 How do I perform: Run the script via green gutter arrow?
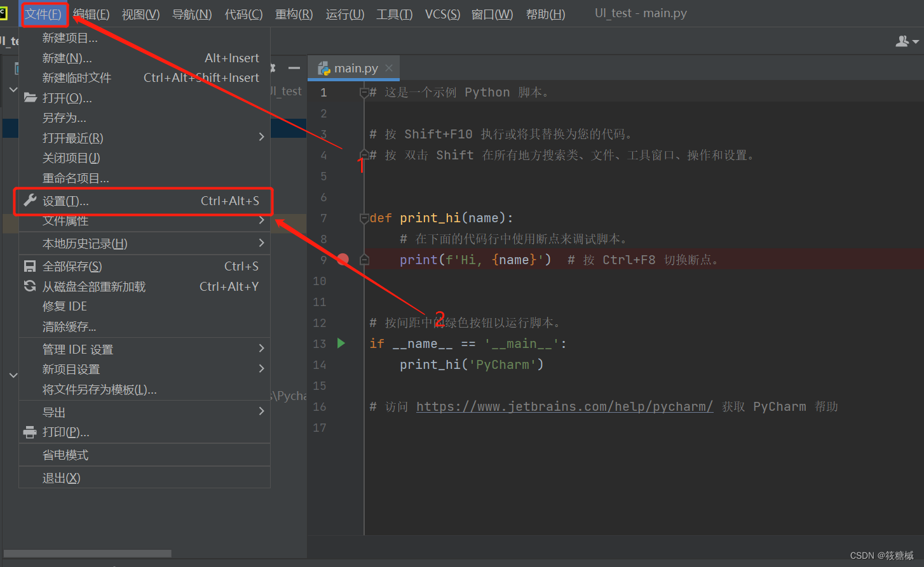pyautogui.click(x=341, y=344)
